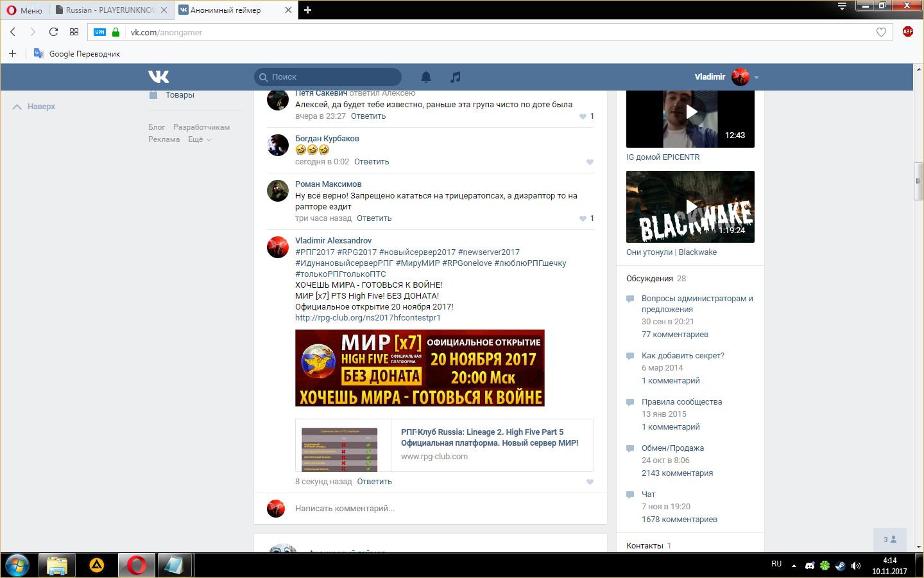Open Opera Speed Dial grid icon

click(x=74, y=31)
